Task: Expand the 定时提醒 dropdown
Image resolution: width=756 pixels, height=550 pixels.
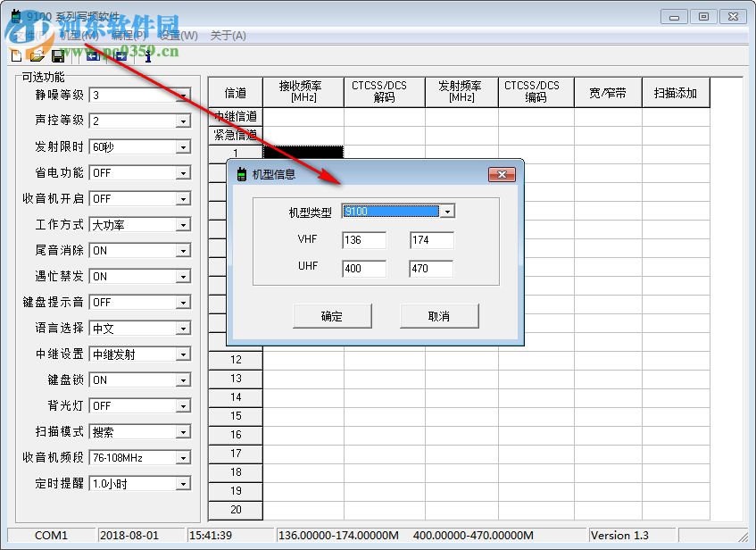Action: click(183, 484)
